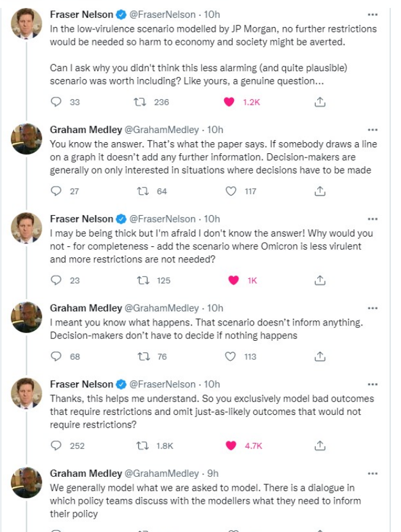Click Graham Medley's avatar on the 9h tweet
The height and width of the screenshot is (532, 401).
click(27, 483)
